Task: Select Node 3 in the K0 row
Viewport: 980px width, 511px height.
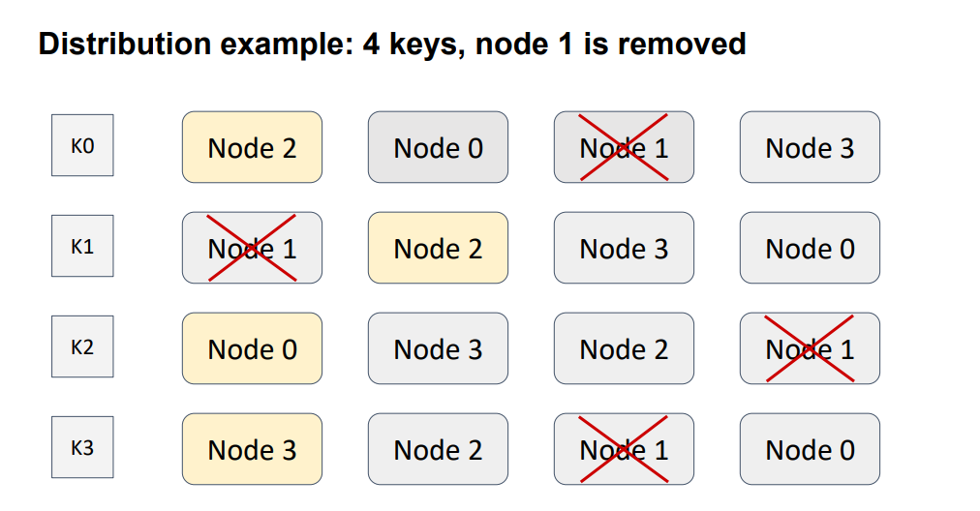Action: point(810,147)
